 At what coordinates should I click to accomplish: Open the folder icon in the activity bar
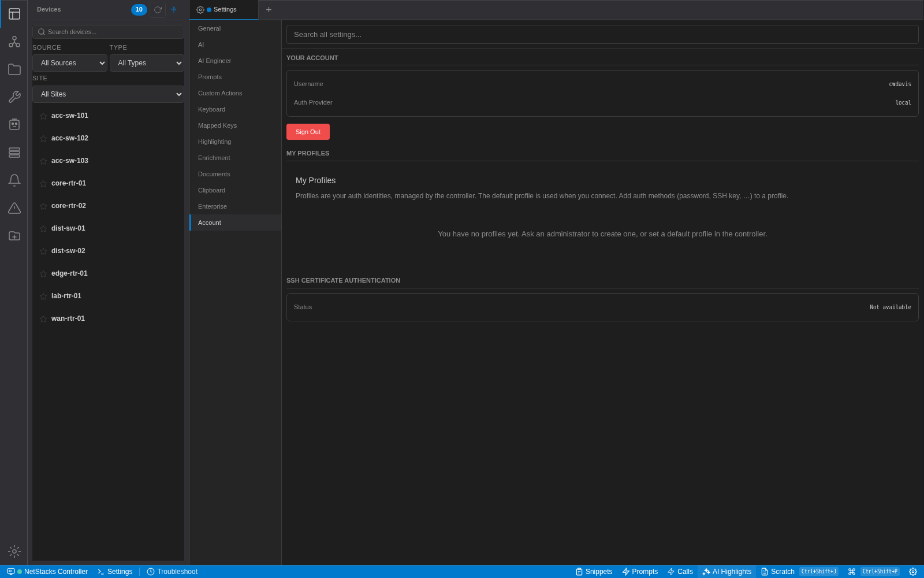[x=14, y=69]
